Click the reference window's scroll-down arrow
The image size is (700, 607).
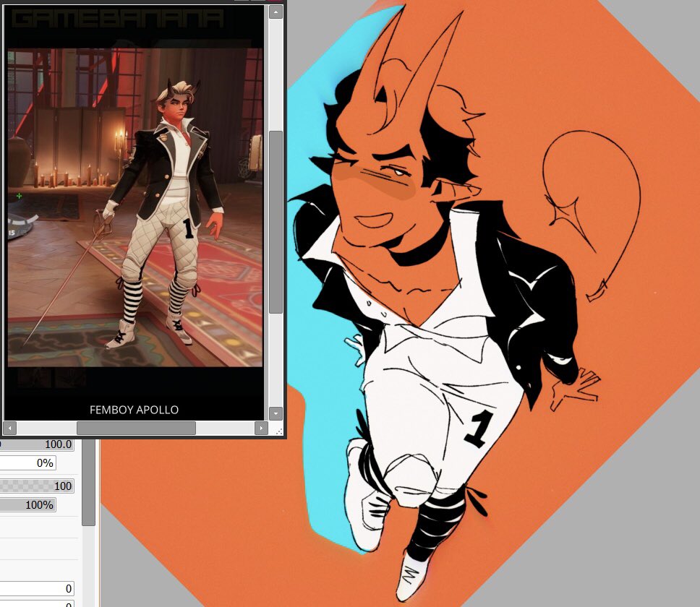coord(276,413)
